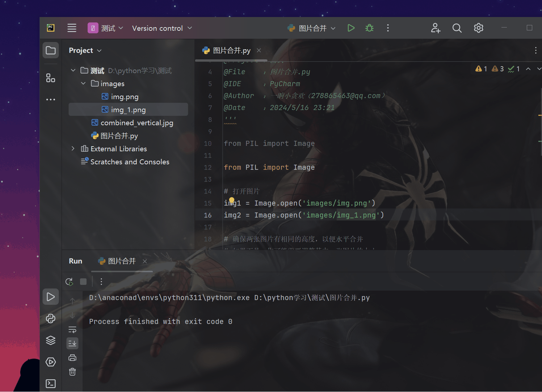The height and width of the screenshot is (392, 542).
Task: Open Code With Me user icon
Action: coord(436,28)
